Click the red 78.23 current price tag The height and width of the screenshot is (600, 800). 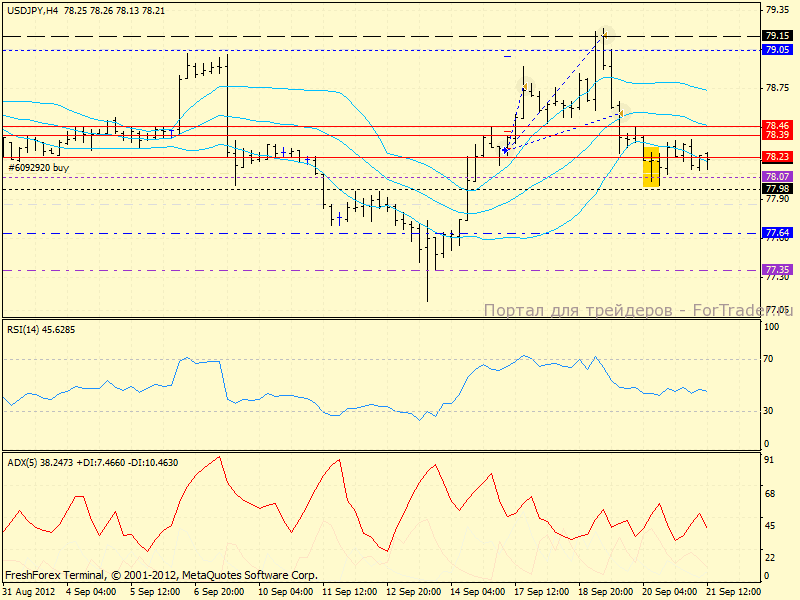pyautogui.click(x=777, y=157)
